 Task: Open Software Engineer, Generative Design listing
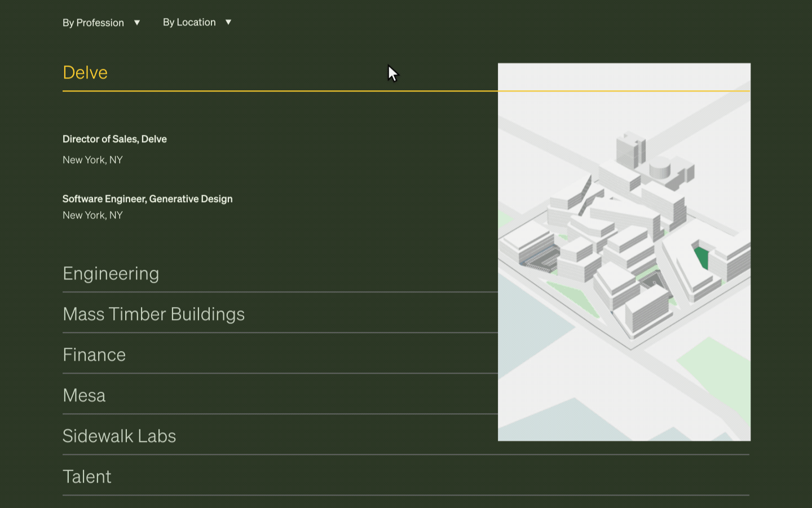tap(147, 199)
